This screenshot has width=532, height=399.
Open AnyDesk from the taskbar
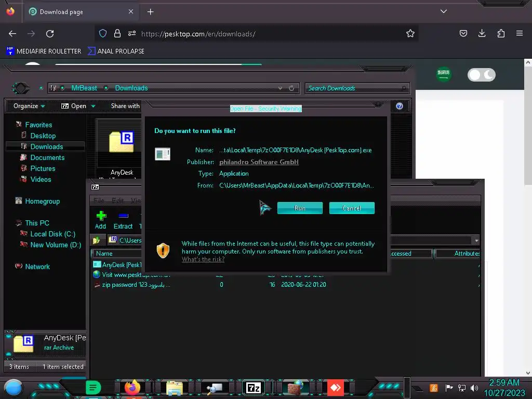coord(336,388)
